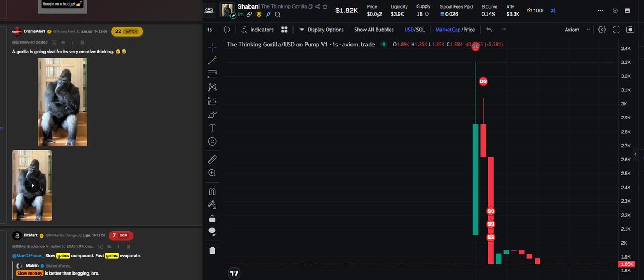Switch currency via the USD/SOL toggle

point(414,30)
